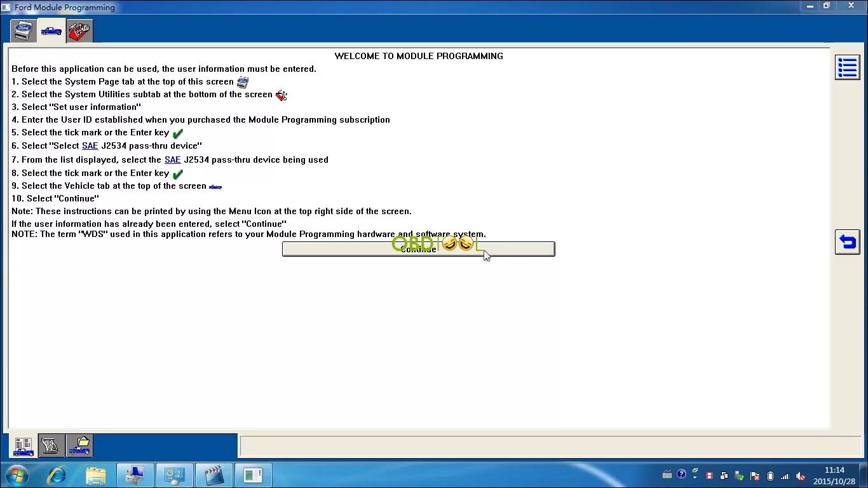Image resolution: width=868 pixels, height=488 pixels.
Task: Click the on-screen keyboard tray icon
Action: [667, 475]
